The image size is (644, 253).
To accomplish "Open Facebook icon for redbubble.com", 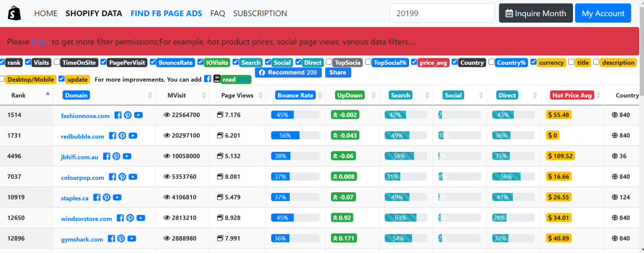I will [112, 136].
